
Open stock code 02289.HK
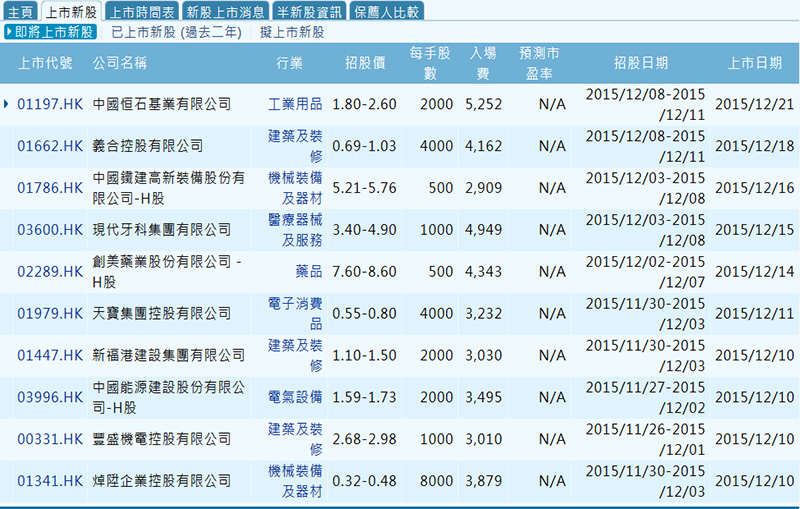pyautogui.click(x=50, y=272)
